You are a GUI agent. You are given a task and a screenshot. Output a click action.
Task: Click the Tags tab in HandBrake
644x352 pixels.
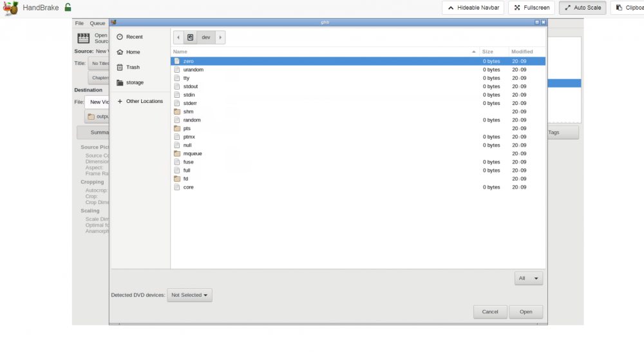click(563, 133)
